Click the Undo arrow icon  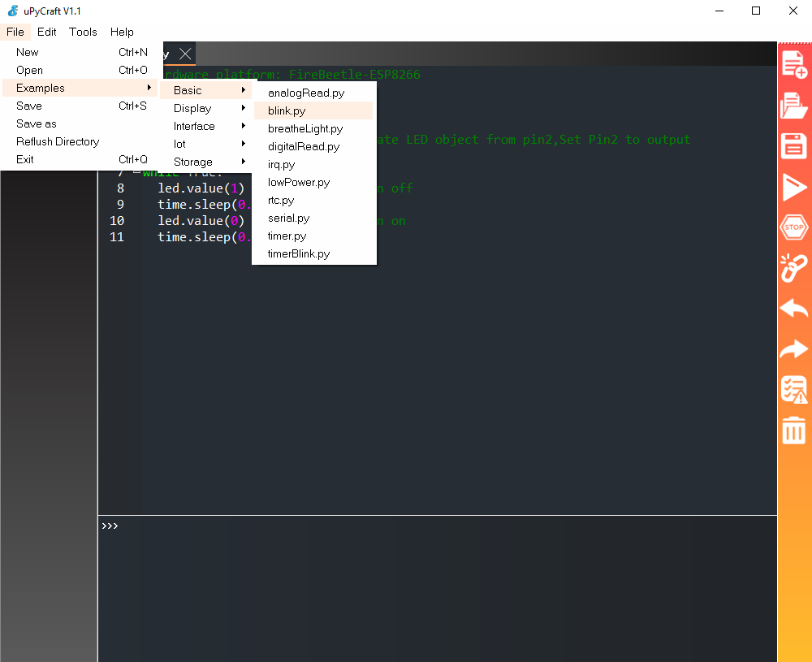pos(793,309)
